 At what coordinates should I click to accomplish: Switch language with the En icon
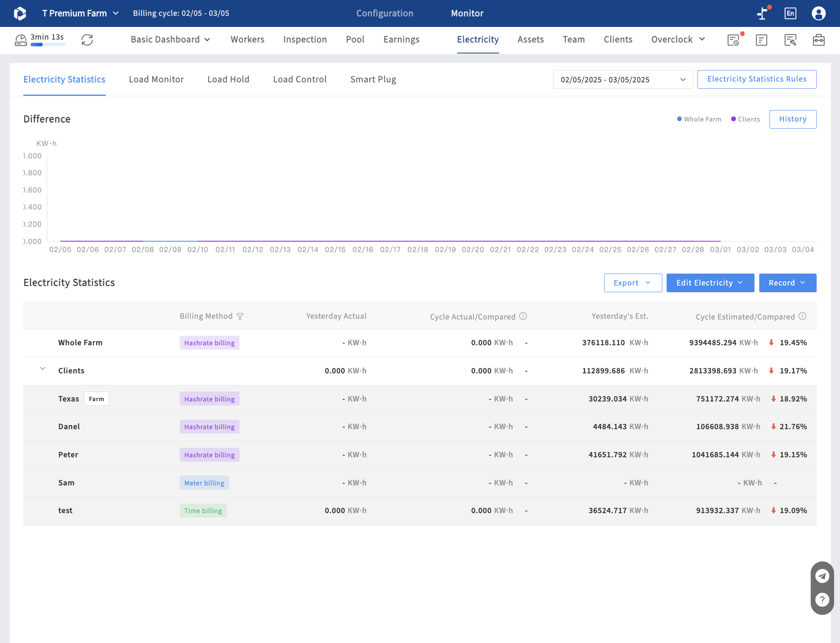(x=791, y=13)
